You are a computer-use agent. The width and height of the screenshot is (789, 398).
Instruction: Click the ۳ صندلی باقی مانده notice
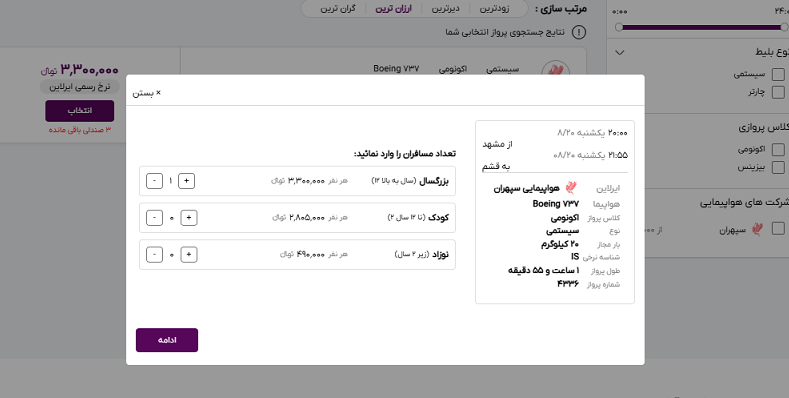tap(80, 130)
